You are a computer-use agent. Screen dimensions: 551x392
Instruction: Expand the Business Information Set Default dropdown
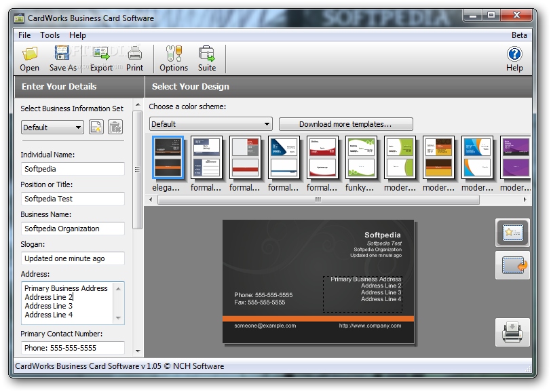point(52,127)
